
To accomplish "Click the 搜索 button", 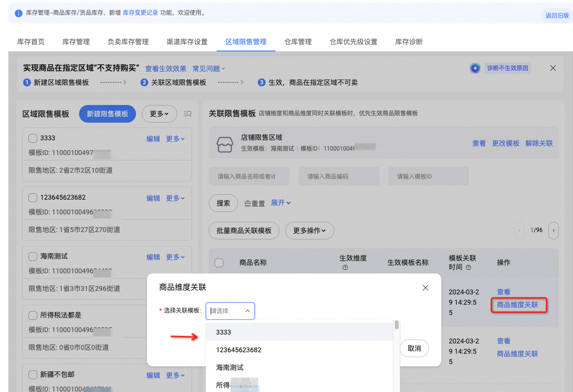I will pyautogui.click(x=223, y=203).
